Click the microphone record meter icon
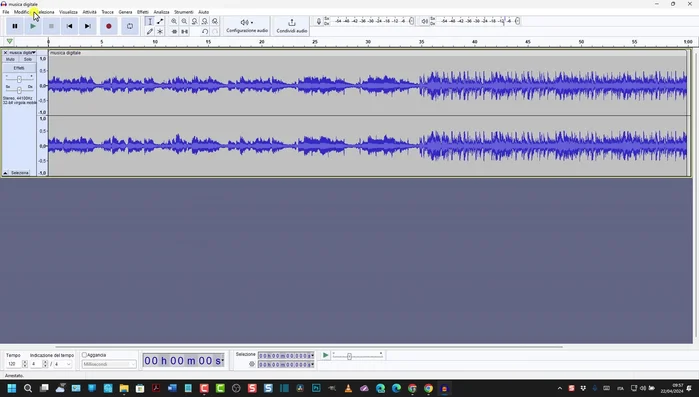The width and height of the screenshot is (699, 397). point(319,21)
